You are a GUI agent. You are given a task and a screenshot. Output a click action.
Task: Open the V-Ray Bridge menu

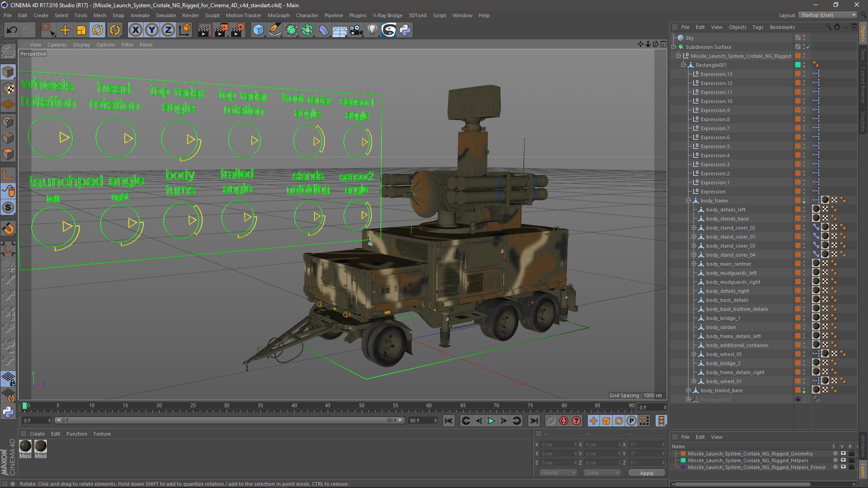tap(387, 15)
